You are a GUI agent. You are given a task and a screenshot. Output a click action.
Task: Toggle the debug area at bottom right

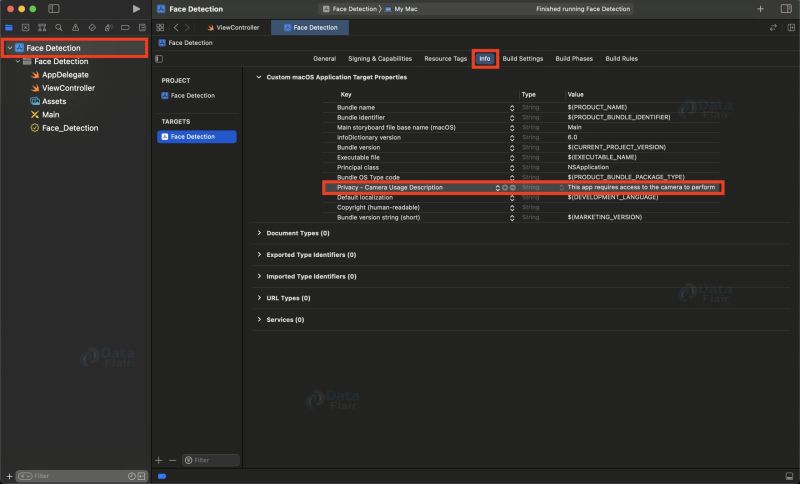click(x=789, y=476)
